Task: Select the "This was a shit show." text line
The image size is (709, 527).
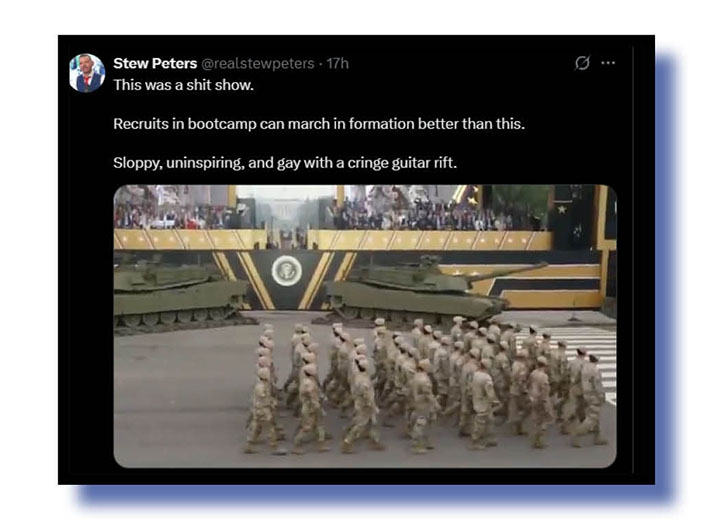Action: 183,85
